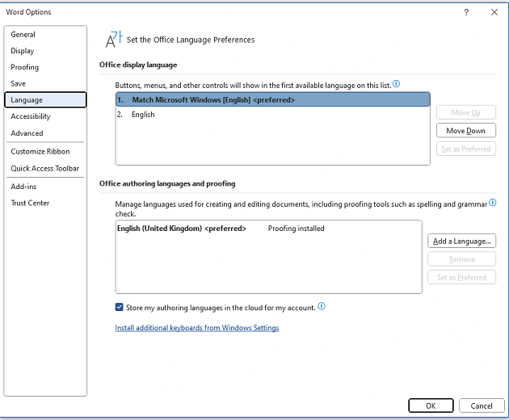509x420 pixels.
Task: Select English (United Kingdom) authoring language
Action: click(x=268, y=229)
